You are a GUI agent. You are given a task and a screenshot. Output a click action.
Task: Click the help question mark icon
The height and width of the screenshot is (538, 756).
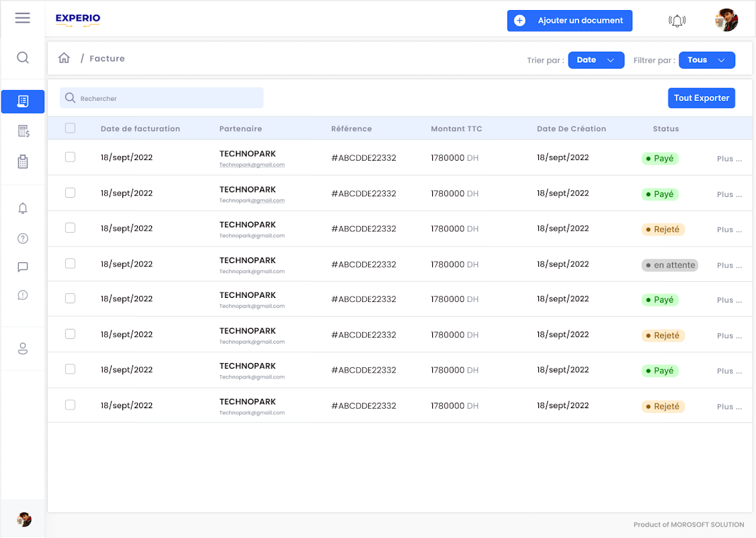[x=23, y=238]
